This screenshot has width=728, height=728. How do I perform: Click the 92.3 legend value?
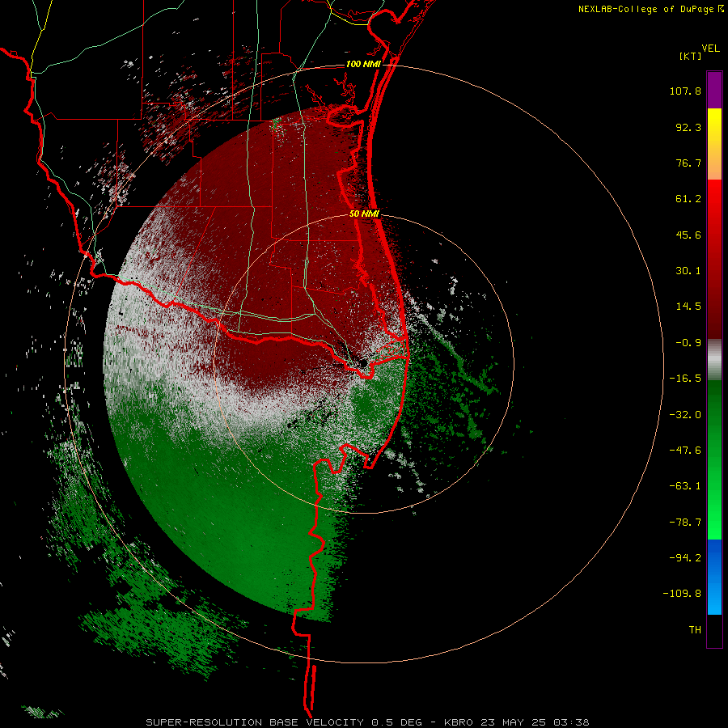click(x=688, y=127)
